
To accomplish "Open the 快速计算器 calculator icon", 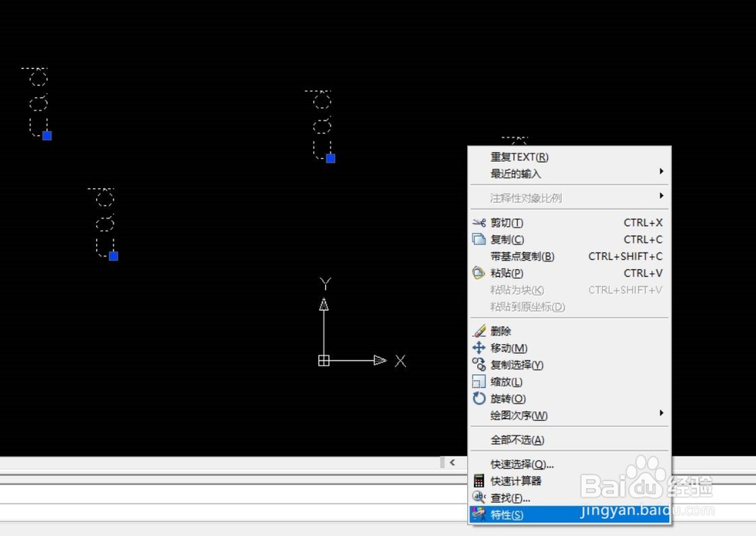I will click(x=479, y=481).
